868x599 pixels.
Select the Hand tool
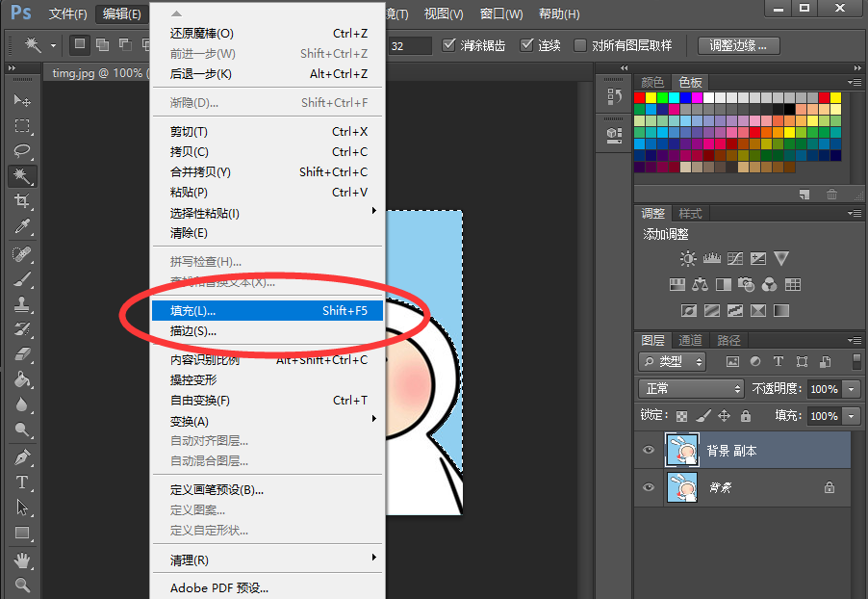(x=22, y=560)
